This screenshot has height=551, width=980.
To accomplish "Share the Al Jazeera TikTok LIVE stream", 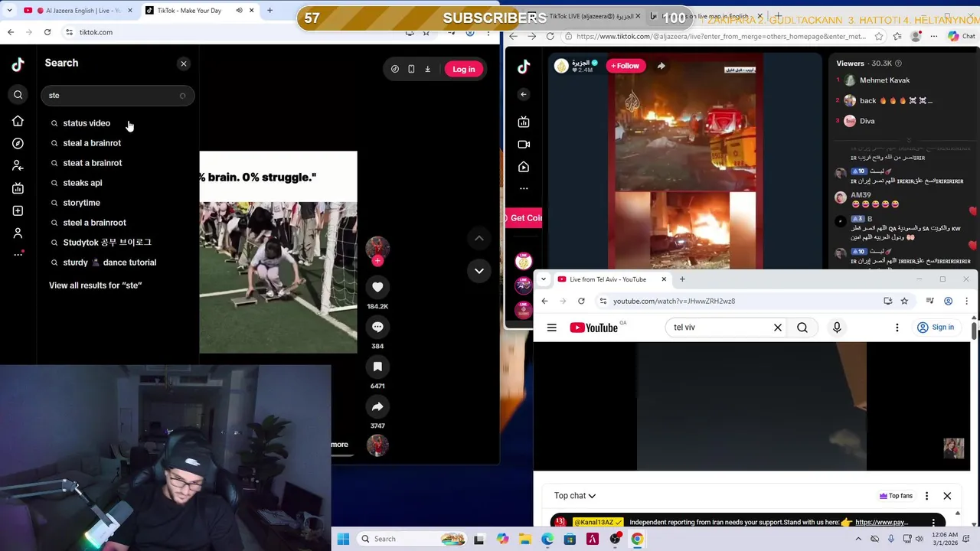I will pyautogui.click(x=661, y=66).
